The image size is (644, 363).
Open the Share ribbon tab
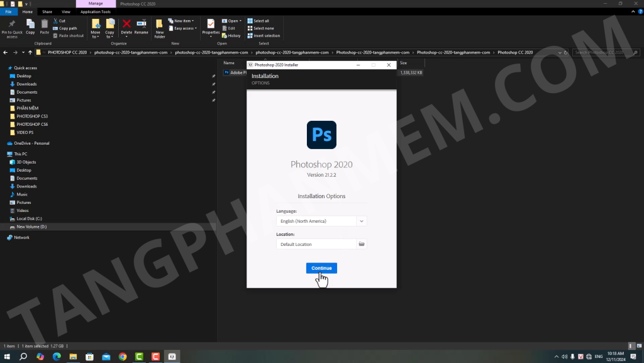click(x=47, y=11)
